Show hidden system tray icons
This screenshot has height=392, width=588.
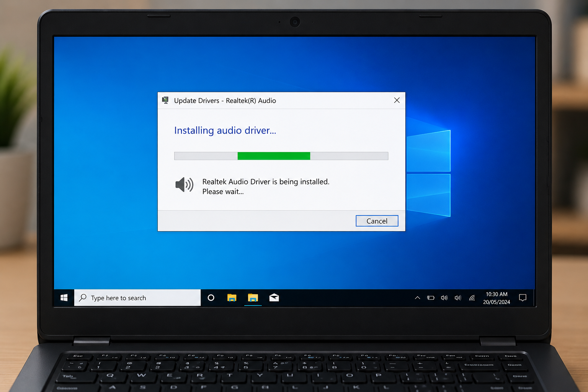417,298
